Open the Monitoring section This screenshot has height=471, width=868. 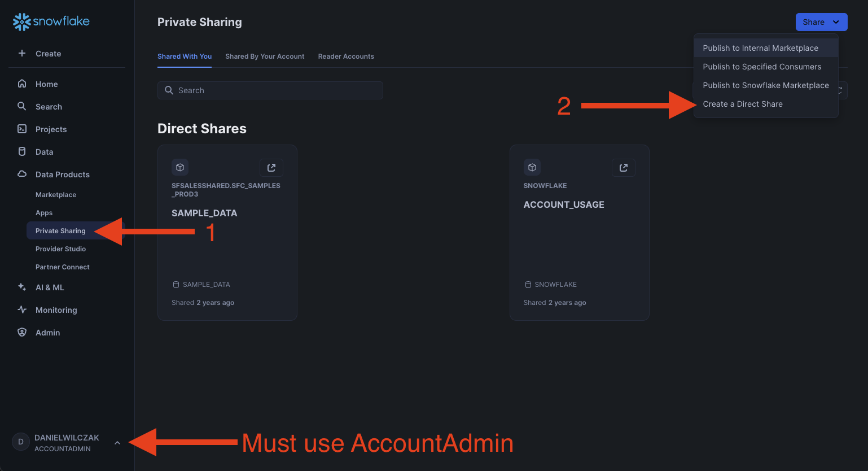coord(56,310)
